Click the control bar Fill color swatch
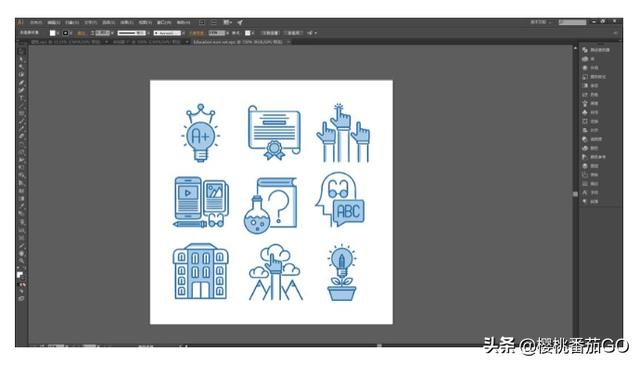 click(52, 33)
